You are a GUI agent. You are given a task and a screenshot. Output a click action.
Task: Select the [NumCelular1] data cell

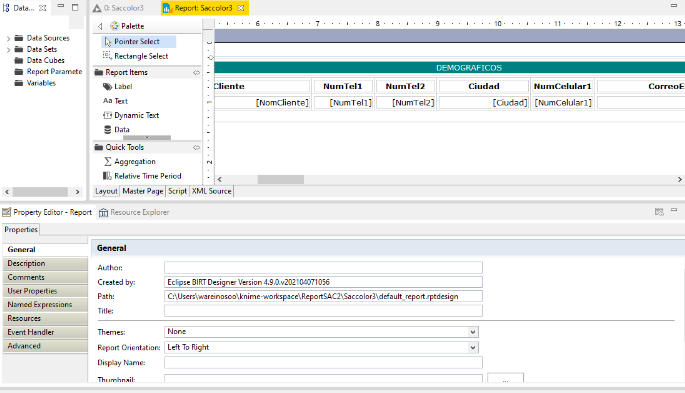[x=563, y=103]
